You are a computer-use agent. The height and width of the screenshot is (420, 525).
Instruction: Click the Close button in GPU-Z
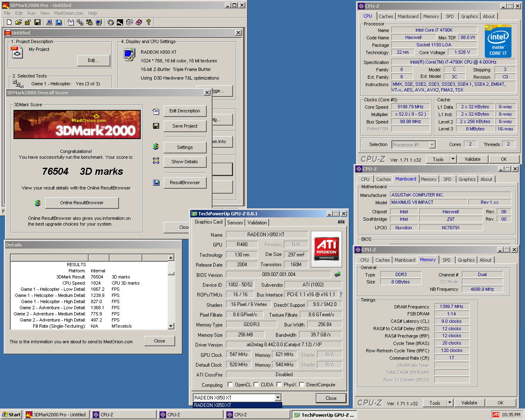(x=331, y=398)
